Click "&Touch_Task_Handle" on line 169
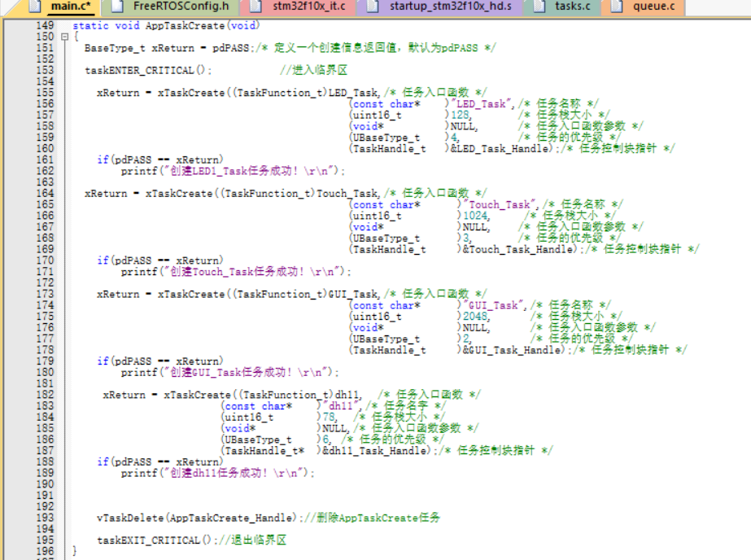 [517, 250]
